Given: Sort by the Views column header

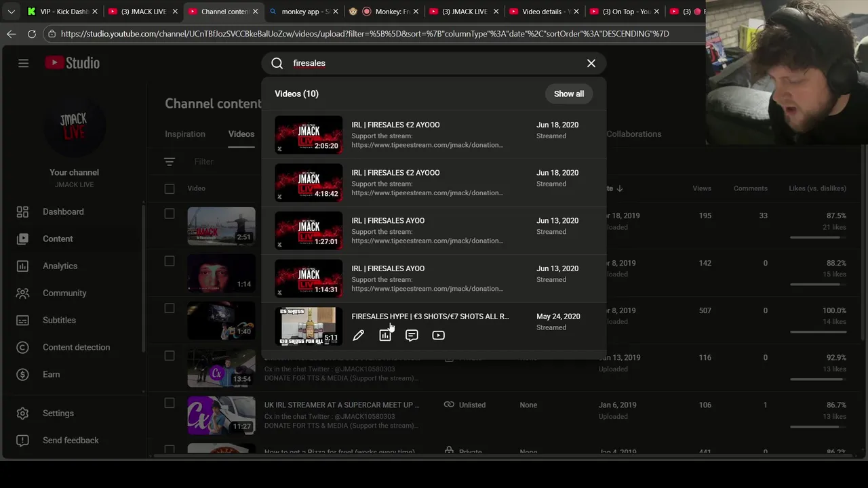Looking at the screenshot, I should 702,188.
